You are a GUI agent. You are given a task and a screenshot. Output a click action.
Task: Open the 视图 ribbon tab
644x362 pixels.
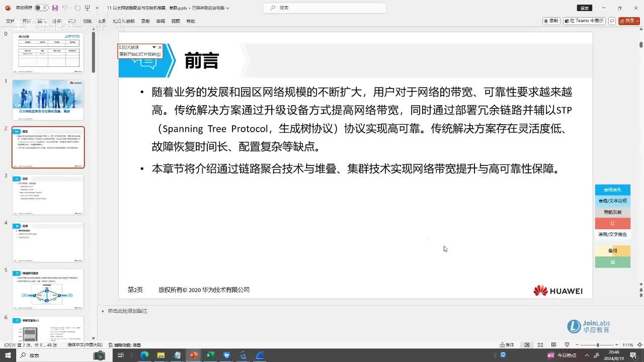point(176,21)
